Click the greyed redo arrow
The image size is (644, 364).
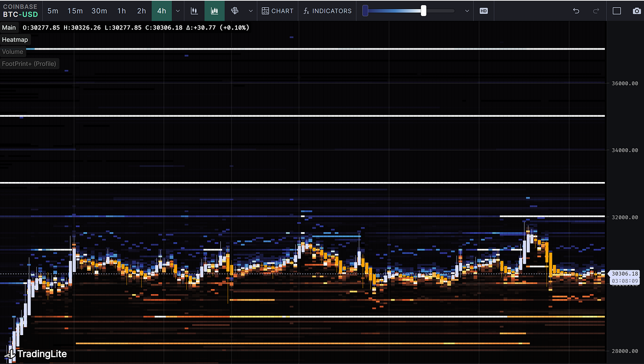(x=596, y=11)
